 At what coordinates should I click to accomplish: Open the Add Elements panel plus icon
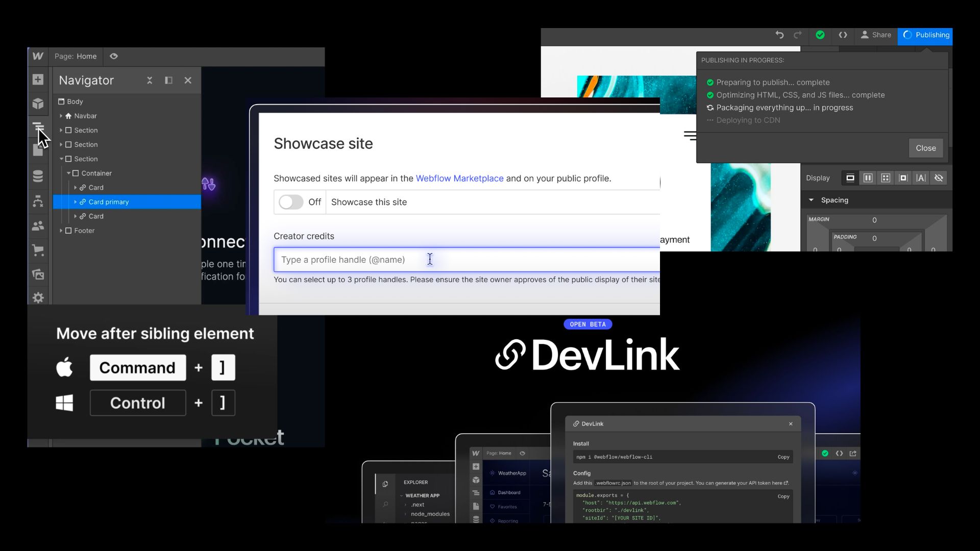[x=38, y=80]
